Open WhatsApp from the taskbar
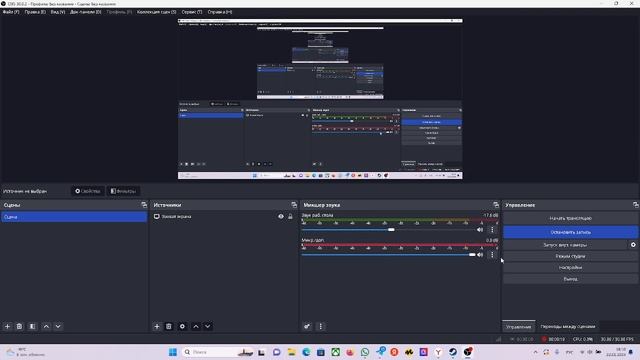The width and height of the screenshot is (640, 360). [x=365, y=352]
